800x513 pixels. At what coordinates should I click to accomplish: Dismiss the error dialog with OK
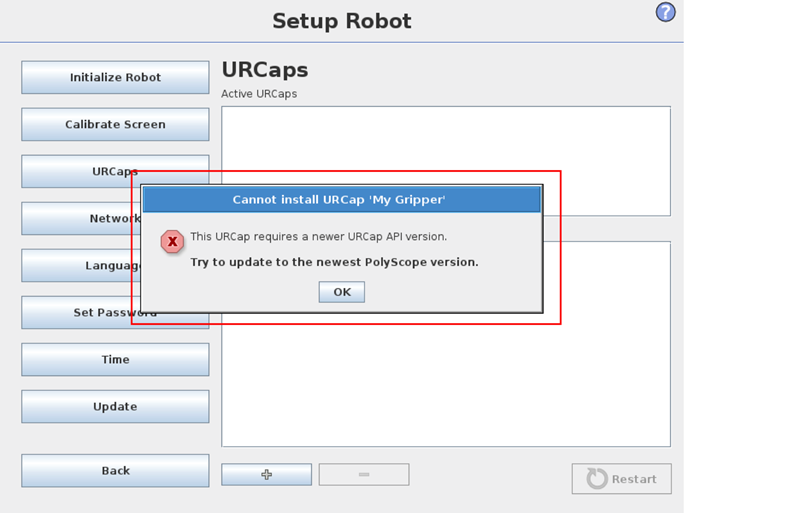pyautogui.click(x=342, y=292)
